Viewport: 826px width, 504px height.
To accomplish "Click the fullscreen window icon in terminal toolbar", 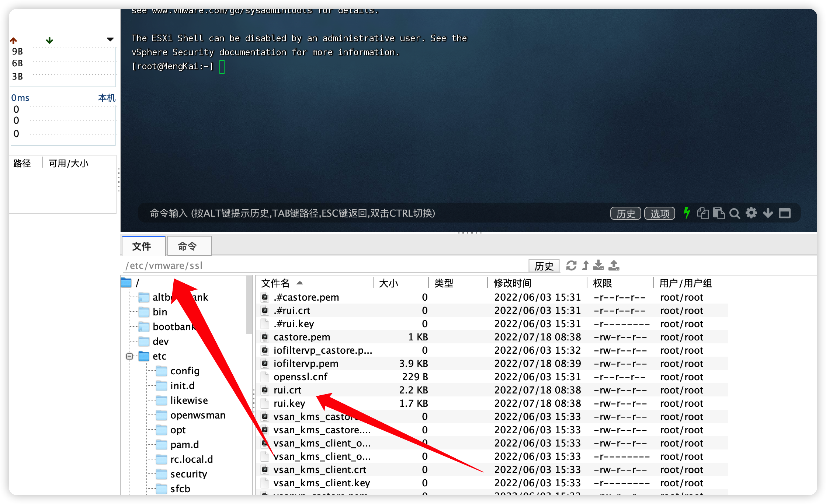I will pos(784,213).
